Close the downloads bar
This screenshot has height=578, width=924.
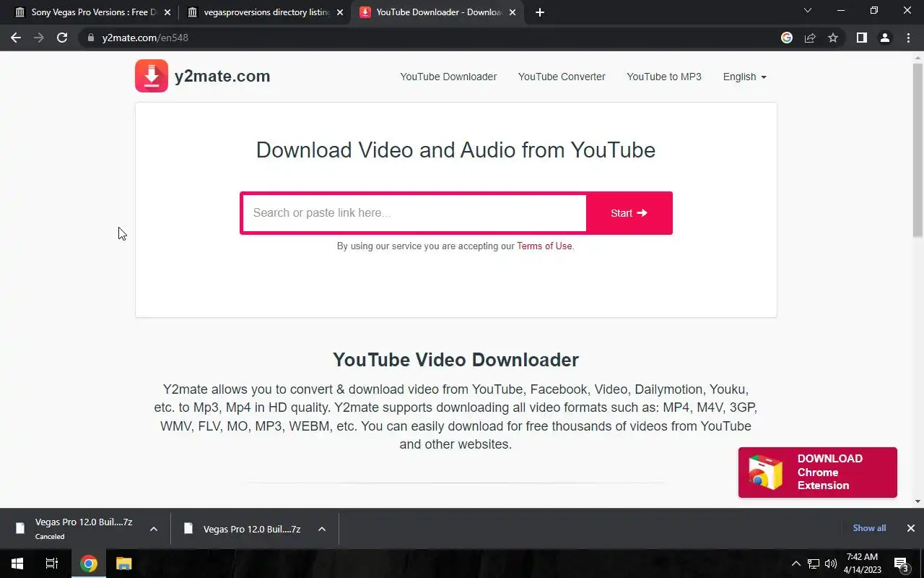pyautogui.click(x=910, y=528)
